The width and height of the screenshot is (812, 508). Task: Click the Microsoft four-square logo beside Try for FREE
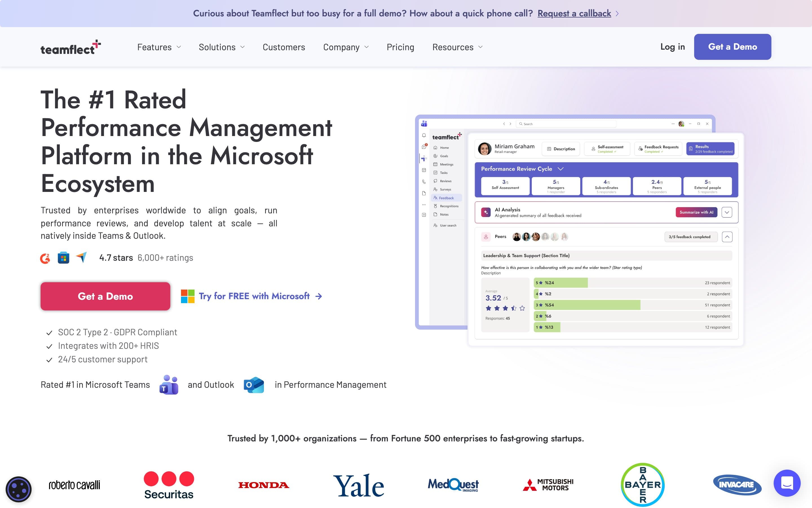click(187, 296)
